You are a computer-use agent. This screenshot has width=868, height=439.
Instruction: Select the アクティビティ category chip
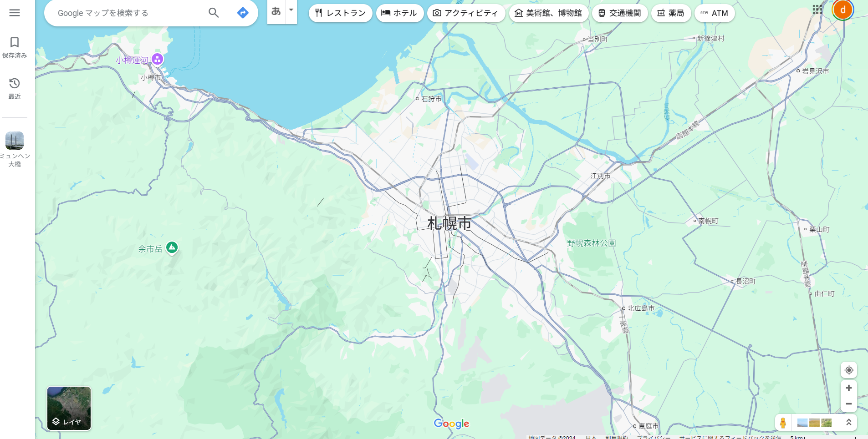(465, 13)
